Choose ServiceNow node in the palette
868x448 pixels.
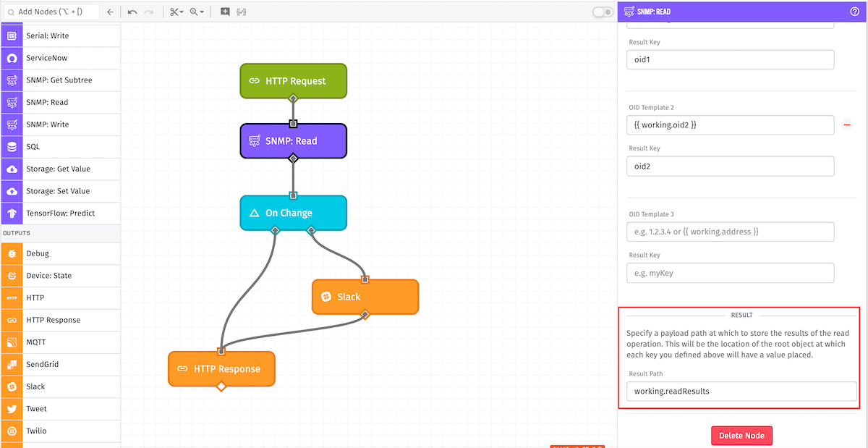click(60, 58)
